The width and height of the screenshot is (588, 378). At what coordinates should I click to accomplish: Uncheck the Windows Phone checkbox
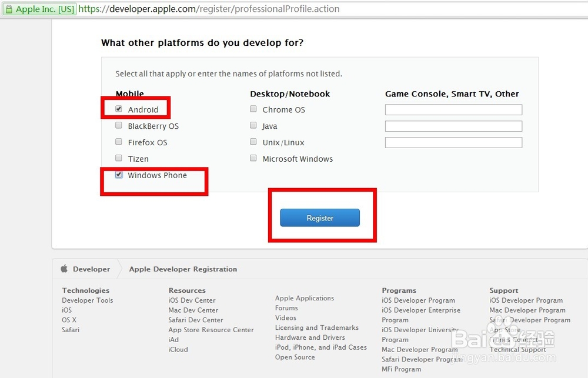pyautogui.click(x=119, y=175)
